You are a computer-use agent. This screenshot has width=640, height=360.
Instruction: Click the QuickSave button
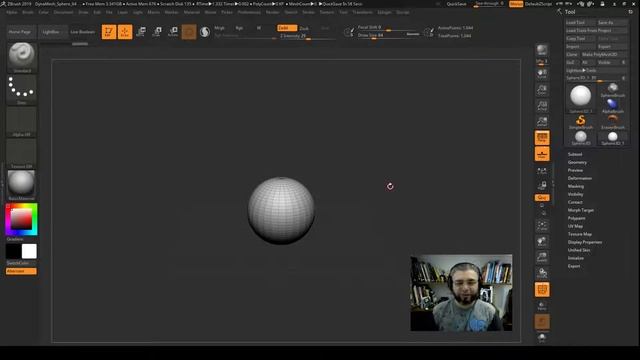coord(456,4)
